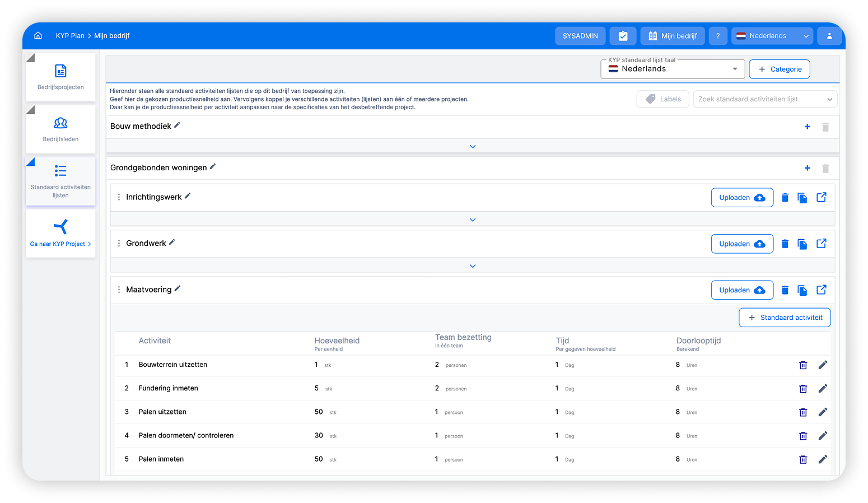Edit the Palen doormeten/ controleren activity
Image resolution: width=868 pixels, height=503 pixels.
click(x=823, y=436)
